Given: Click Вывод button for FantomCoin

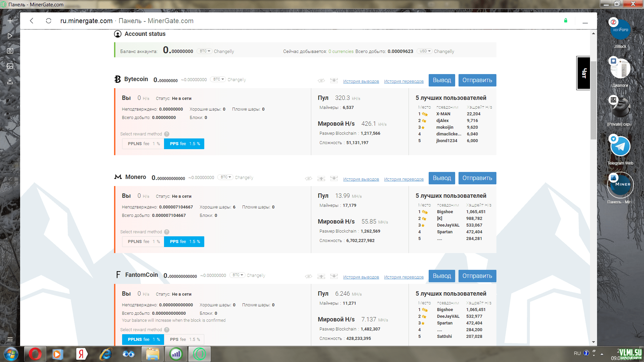Looking at the screenshot, I should [442, 276].
